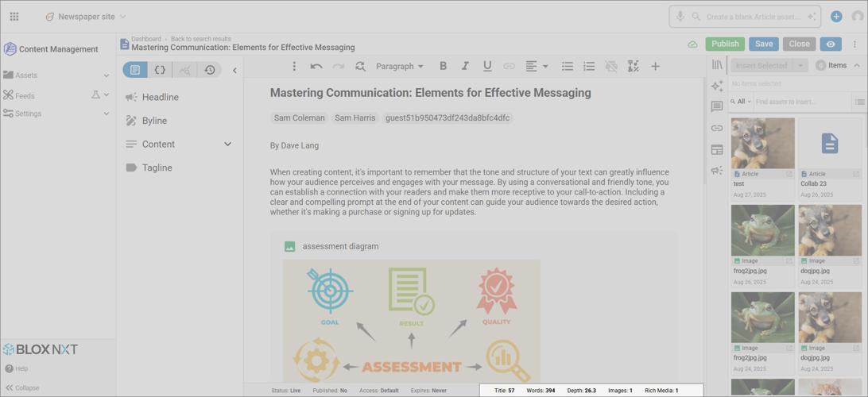868x397 pixels.
Task: Toggle bulleted list
Action: point(568,67)
